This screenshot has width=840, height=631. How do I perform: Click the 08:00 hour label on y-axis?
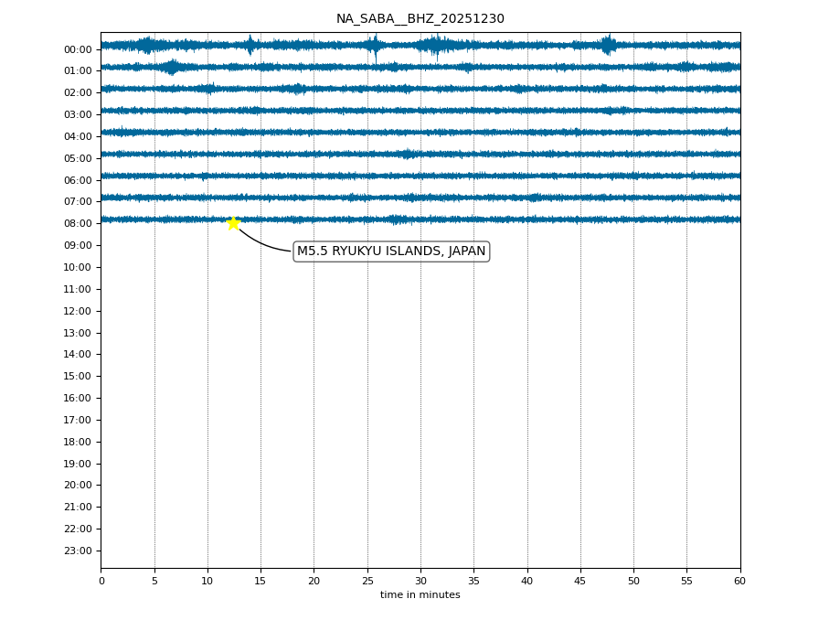pos(78,224)
